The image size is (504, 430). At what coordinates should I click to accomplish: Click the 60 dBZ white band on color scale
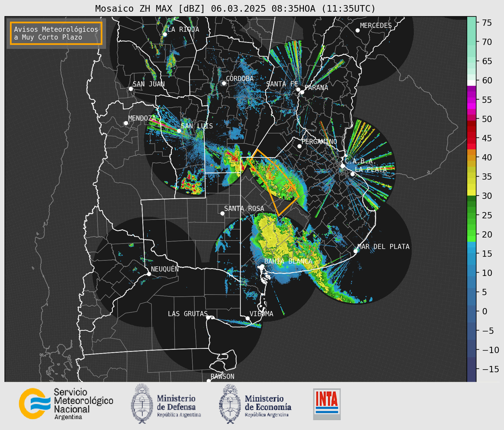coord(471,83)
